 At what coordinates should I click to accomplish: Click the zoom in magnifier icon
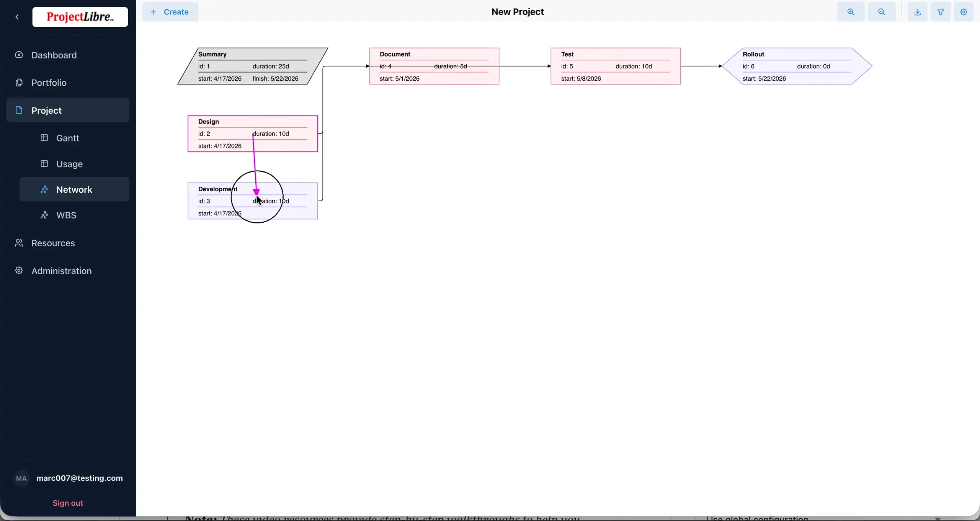(x=851, y=12)
